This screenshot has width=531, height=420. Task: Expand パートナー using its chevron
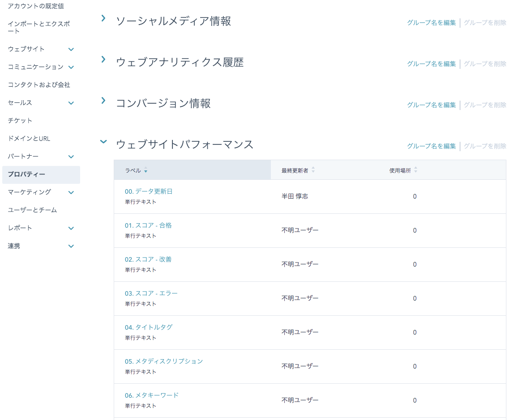point(71,157)
